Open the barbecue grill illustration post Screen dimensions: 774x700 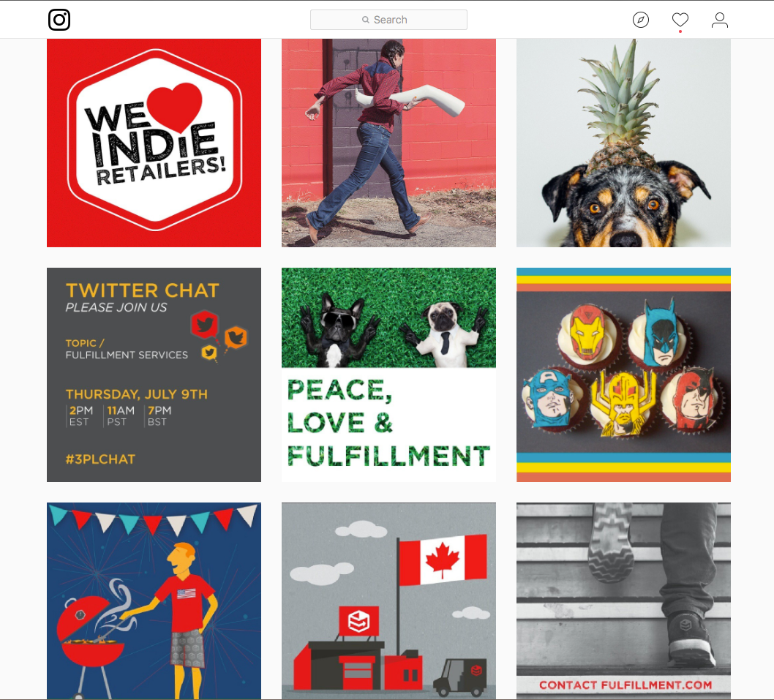154,601
